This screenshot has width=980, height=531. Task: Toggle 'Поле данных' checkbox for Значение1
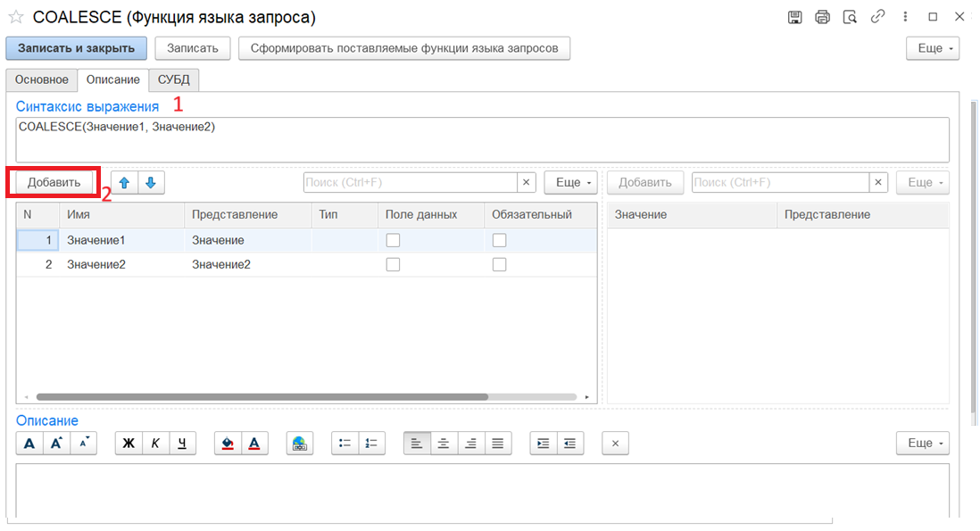pos(393,240)
